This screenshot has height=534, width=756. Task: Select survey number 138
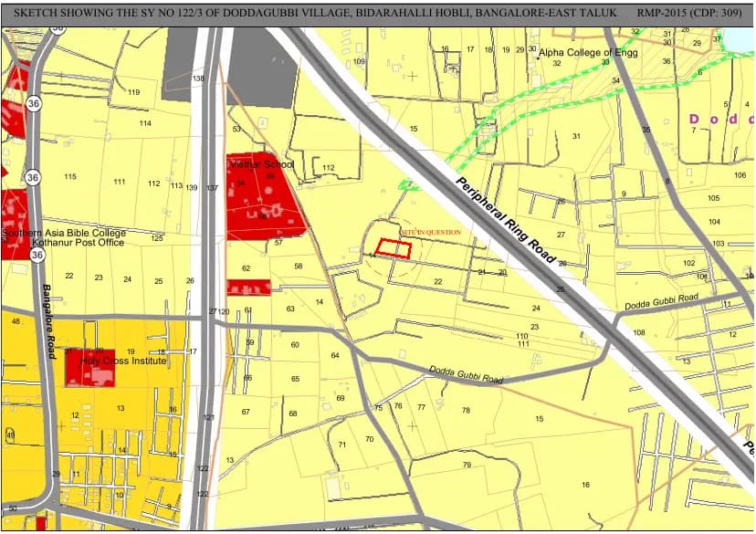198,79
